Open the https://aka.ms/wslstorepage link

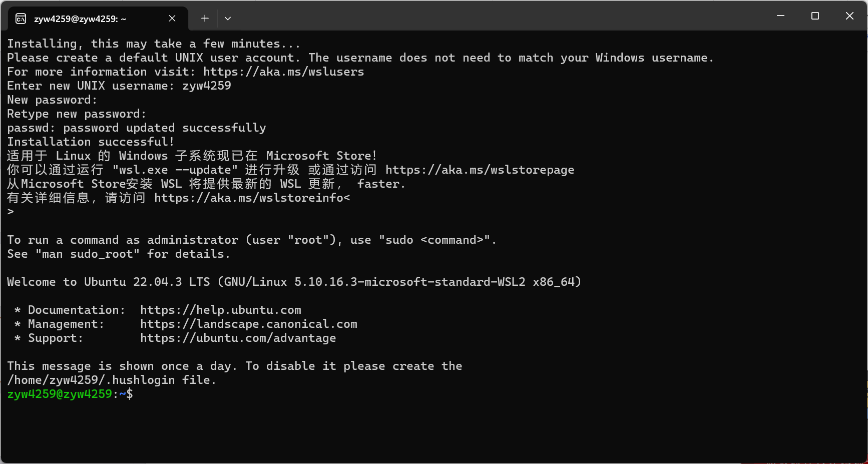click(x=480, y=170)
